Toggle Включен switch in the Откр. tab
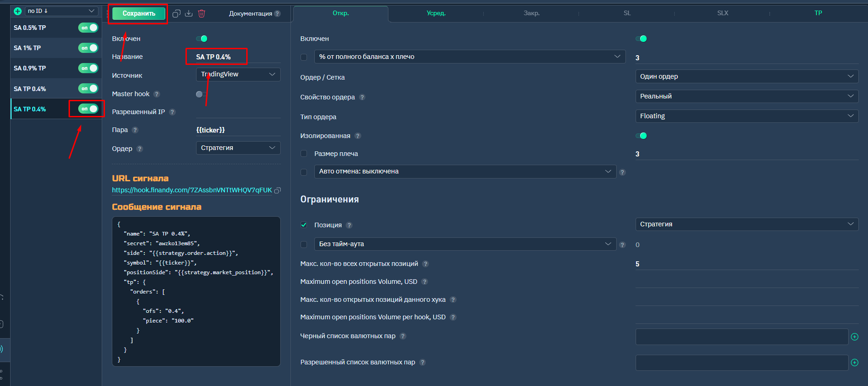Screen dimensions: 868x386 [641, 39]
